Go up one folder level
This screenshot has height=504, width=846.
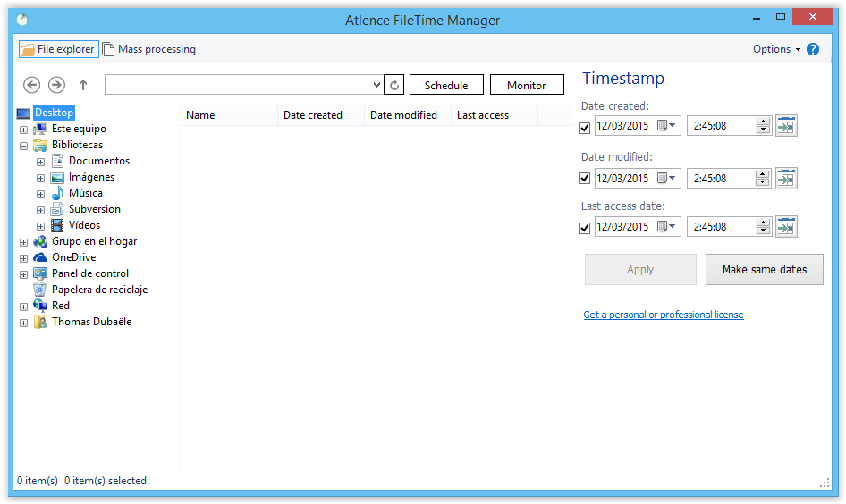point(83,85)
